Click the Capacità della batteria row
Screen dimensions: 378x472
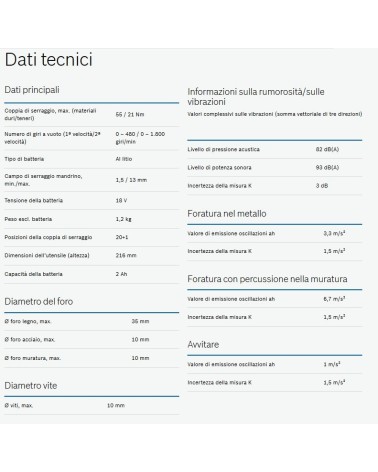point(92,274)
